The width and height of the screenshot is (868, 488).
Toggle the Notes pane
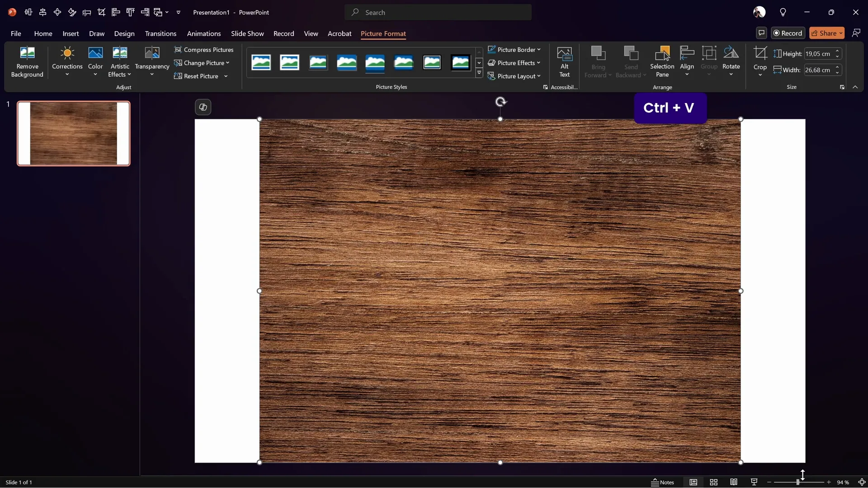point(662,482)
